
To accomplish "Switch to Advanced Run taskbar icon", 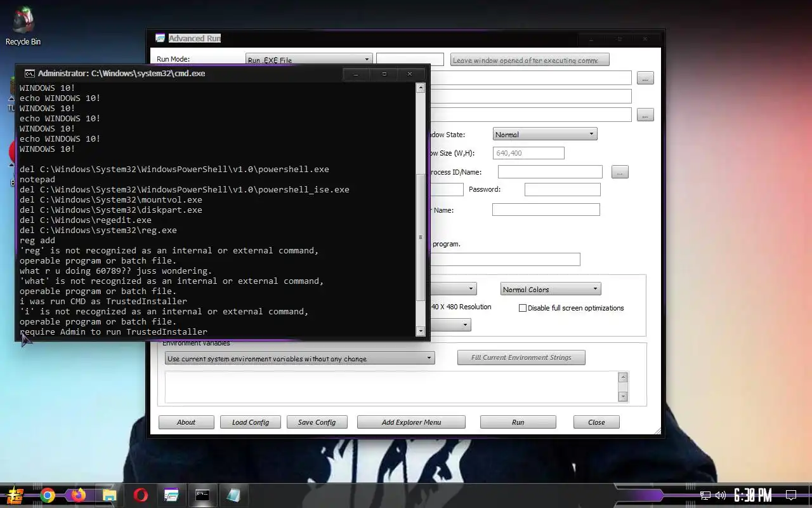I will [171, 495].
